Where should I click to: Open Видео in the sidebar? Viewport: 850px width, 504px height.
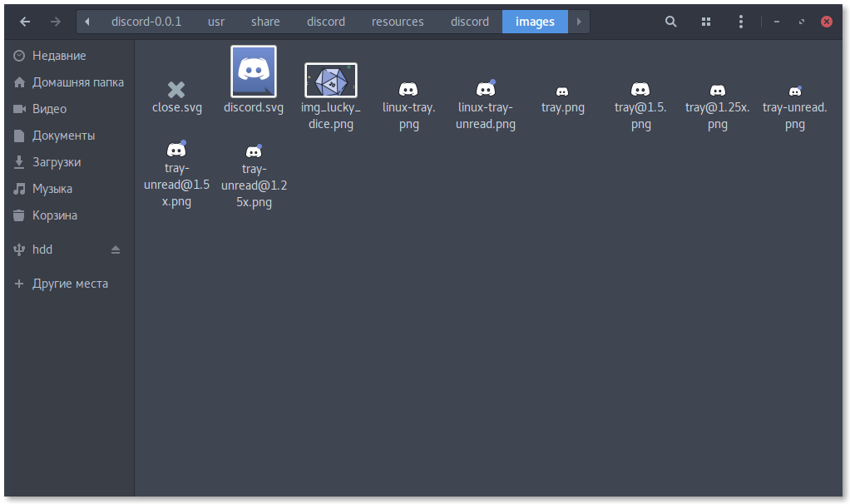[x=69, y=108]
